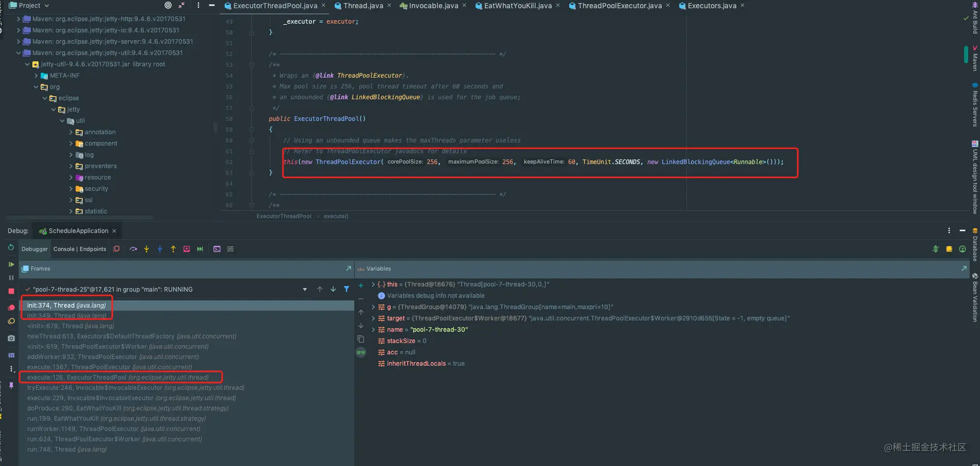Image resolution: width=980 pixels, height=466 pixels.
Task: Expand Maven jetty-io library node
Action: coord(19,30)
